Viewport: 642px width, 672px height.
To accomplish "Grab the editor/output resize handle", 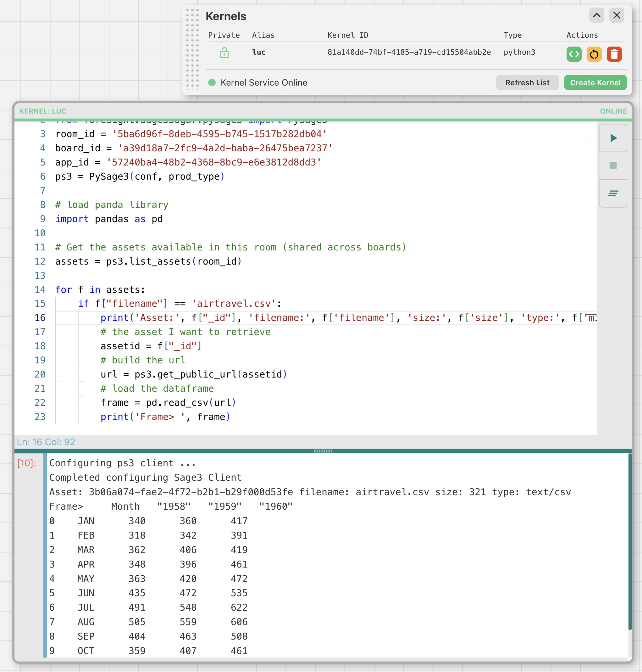I will point(323,451).
